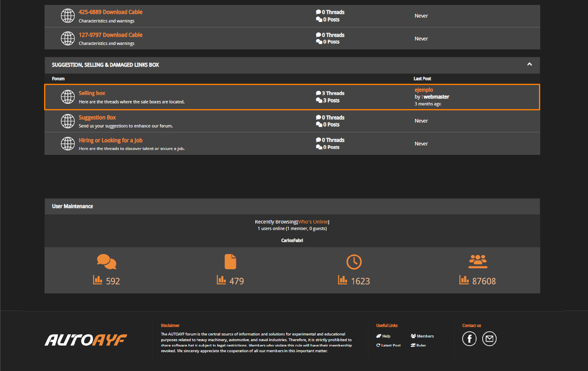
Task: Open the 127-9797 Download Cable forum
Action: (111, 35)
